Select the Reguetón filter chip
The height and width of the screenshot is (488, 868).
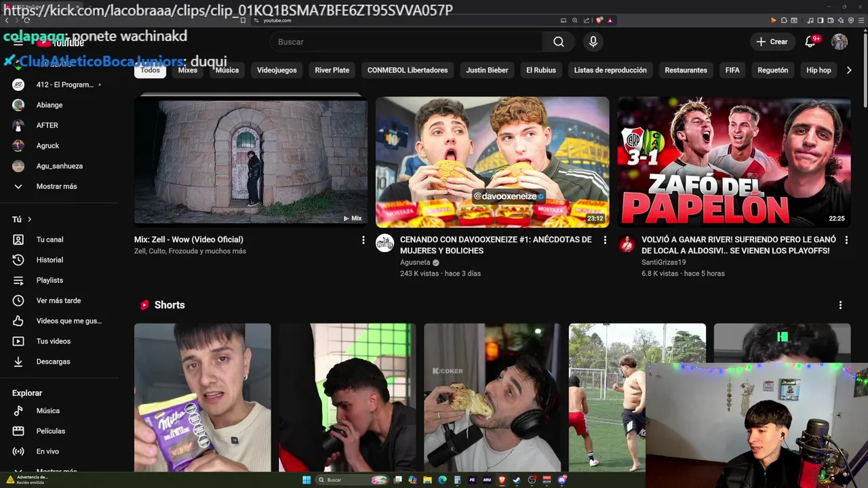(x=773, y=70)
